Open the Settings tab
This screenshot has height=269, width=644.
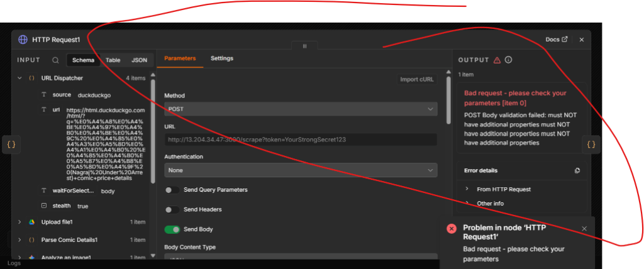tap(222, 58)
